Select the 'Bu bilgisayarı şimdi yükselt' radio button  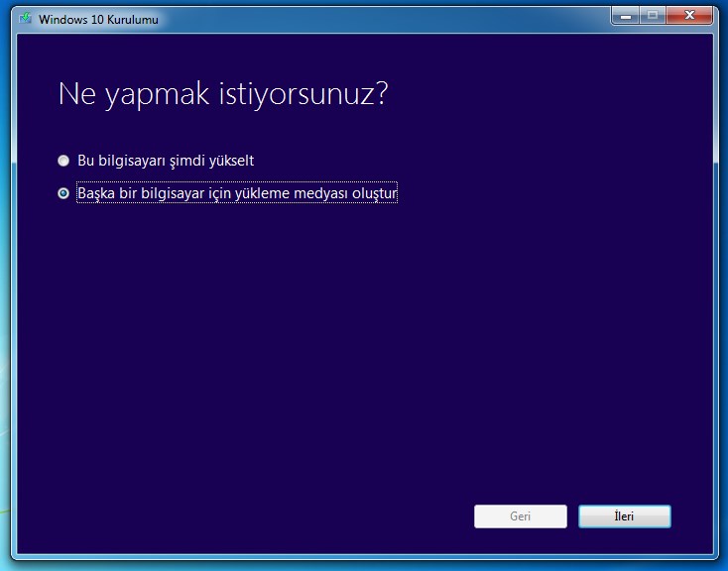pyautogui.click(x=63, y=160)
